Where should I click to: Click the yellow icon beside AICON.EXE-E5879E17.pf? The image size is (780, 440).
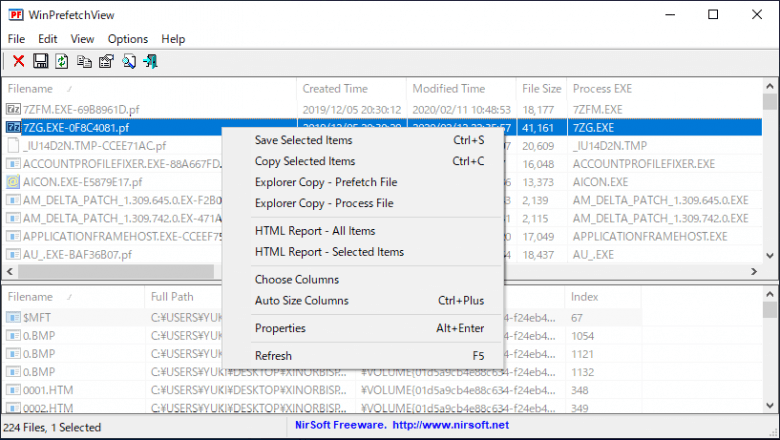tap(13, 182)
